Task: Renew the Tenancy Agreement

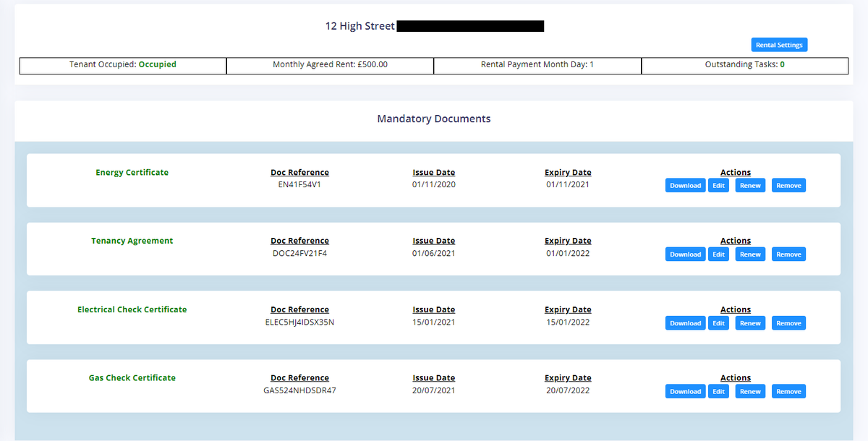Action: (750, 254)
